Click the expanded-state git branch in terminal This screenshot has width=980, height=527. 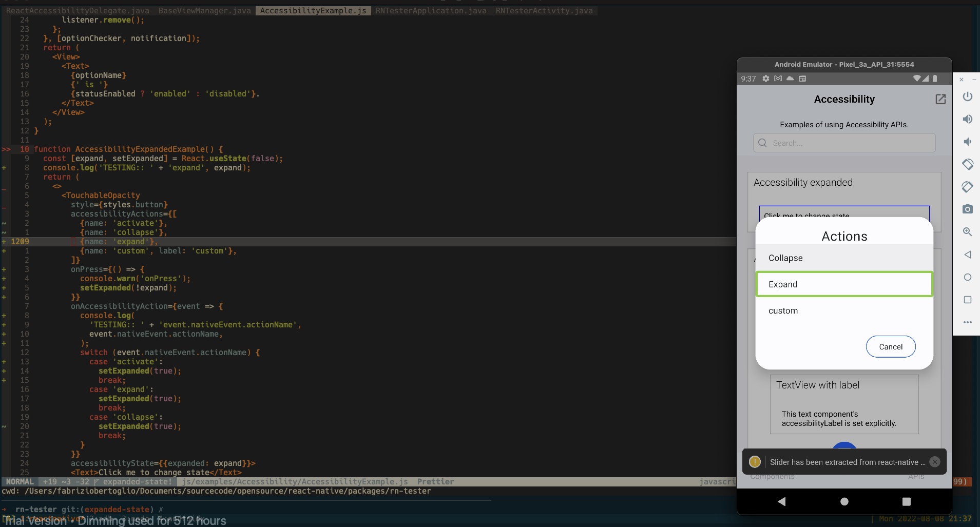tap(117, 509)
